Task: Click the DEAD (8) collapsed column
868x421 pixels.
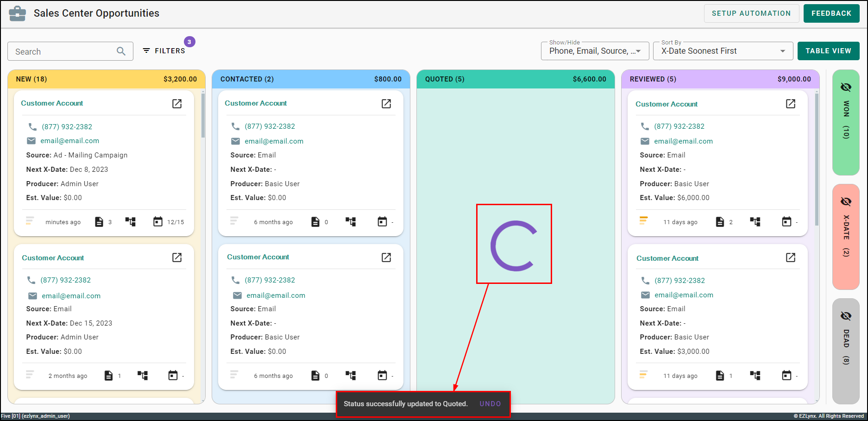Action: (846, 351)
